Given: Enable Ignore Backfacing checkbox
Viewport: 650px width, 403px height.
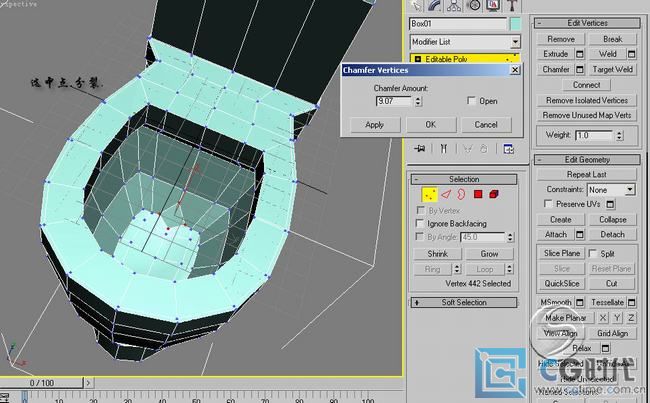Looking at the screenshot, I should click(x=420, y=223).
